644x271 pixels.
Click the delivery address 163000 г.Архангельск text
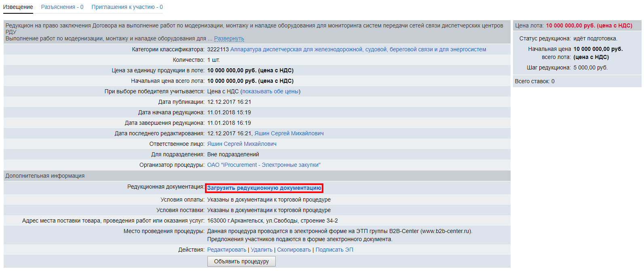click(x=272, y=221)
